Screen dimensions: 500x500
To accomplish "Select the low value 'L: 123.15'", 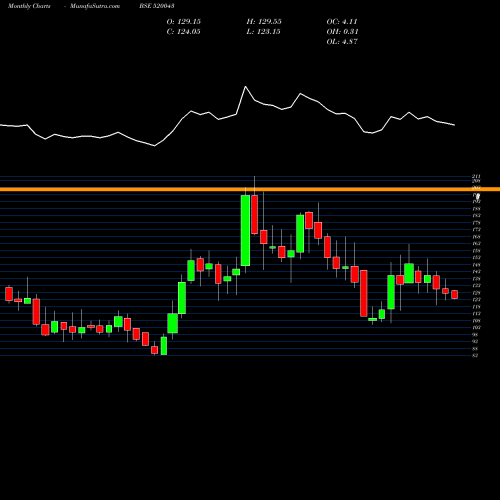I will pyautogui.click(x=263, y=32).
